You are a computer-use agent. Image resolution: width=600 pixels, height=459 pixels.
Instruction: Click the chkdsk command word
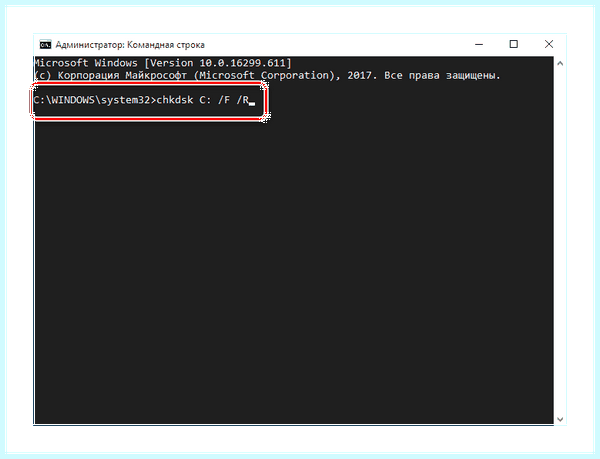coord(175,100)
